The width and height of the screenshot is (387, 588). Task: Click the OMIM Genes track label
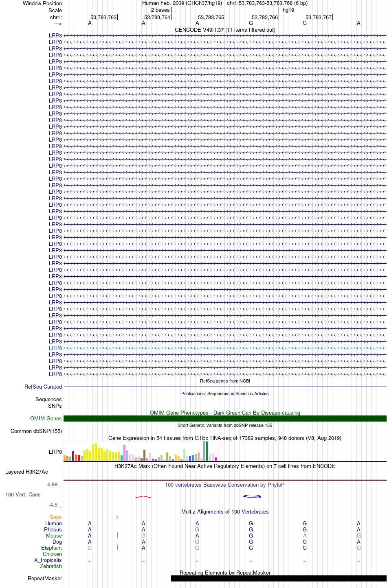coord(46,418)
